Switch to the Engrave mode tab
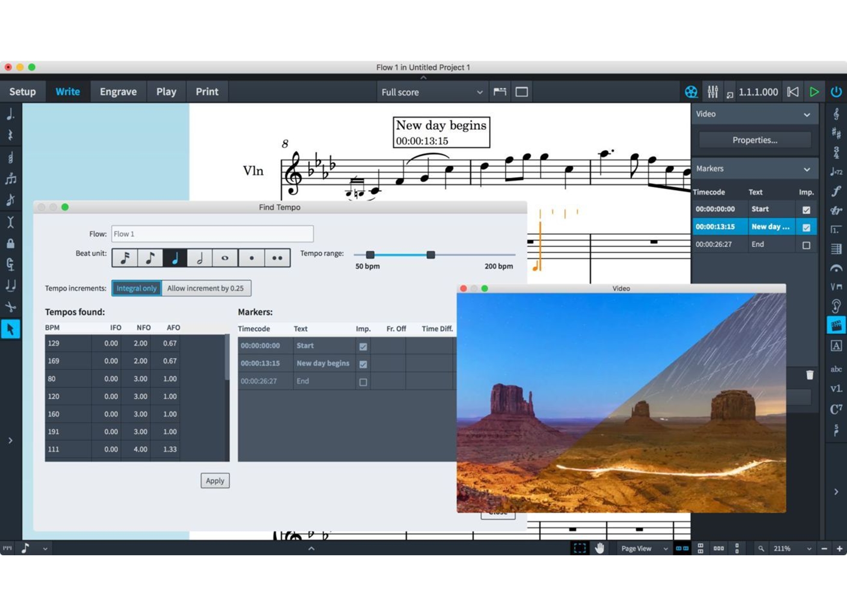 118,92
